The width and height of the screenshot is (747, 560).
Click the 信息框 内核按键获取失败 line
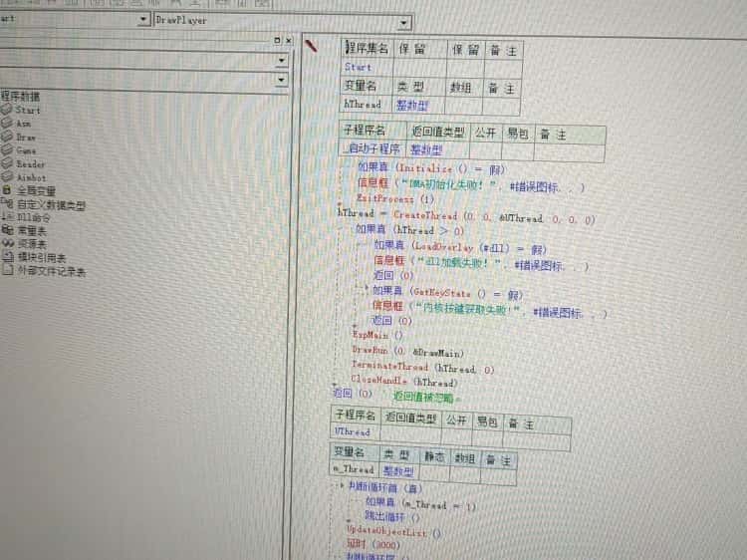point(489,310)
